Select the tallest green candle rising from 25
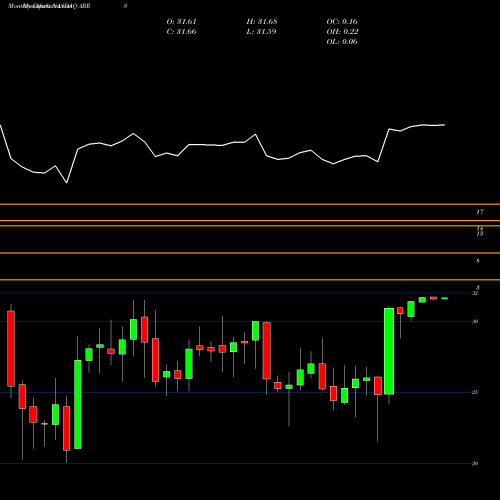Image resolution: width=500 pixels, height=500 pixels. (x=389, y=351)
